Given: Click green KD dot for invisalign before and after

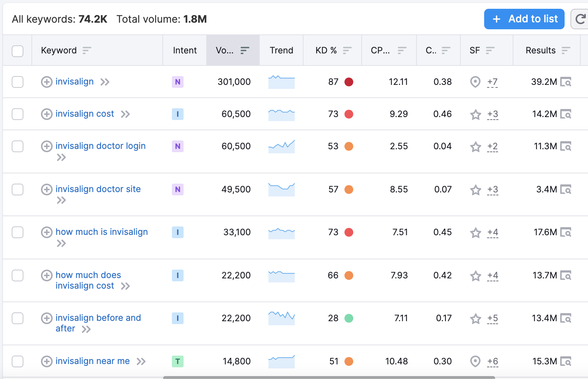Looking at the screenshot, I should pyautogui.click(x=349, y=318).
